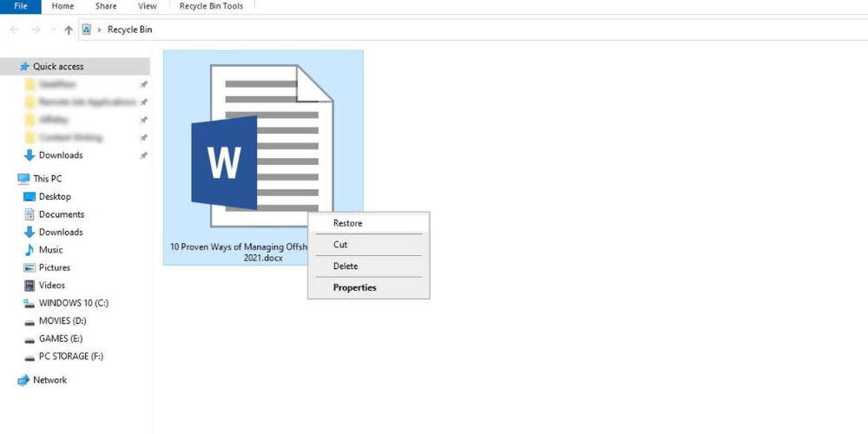This screenshot has height=434, width=868.
Task: Open Documents in the sidebar
Action: tap(62, 214)
